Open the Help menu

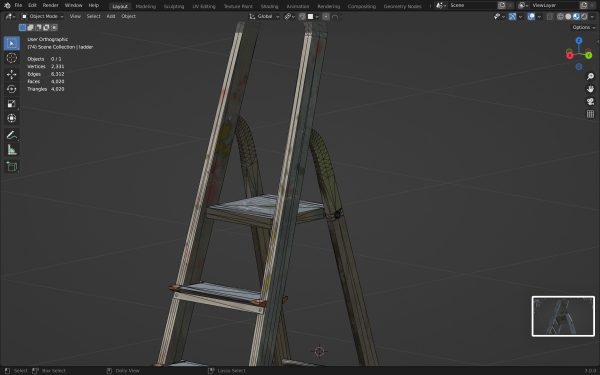click(94, 5)
